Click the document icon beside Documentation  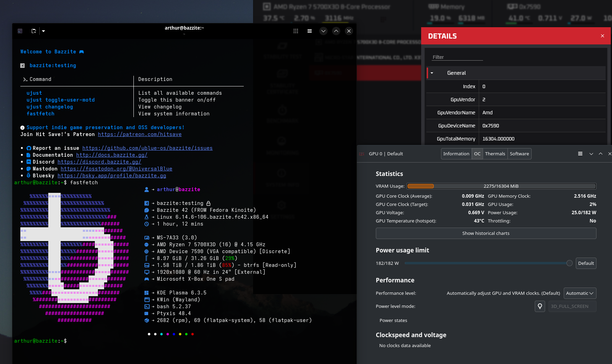[29, 155]
